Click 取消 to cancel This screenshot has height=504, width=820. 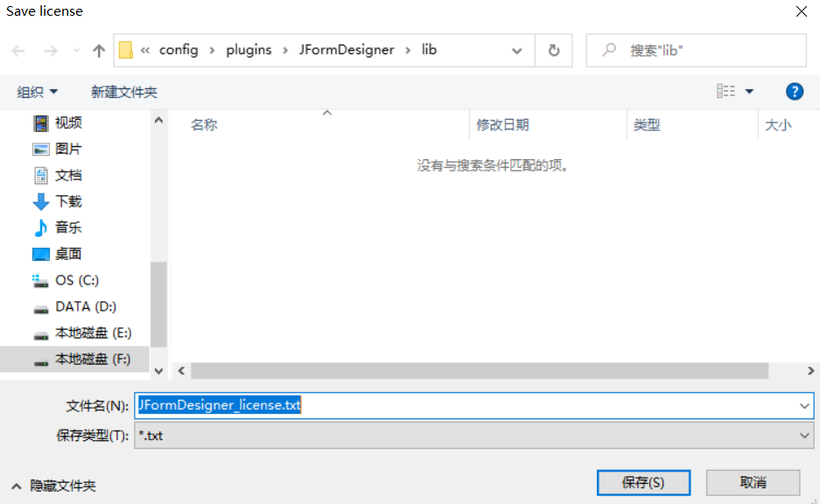(x=753, y=482)
